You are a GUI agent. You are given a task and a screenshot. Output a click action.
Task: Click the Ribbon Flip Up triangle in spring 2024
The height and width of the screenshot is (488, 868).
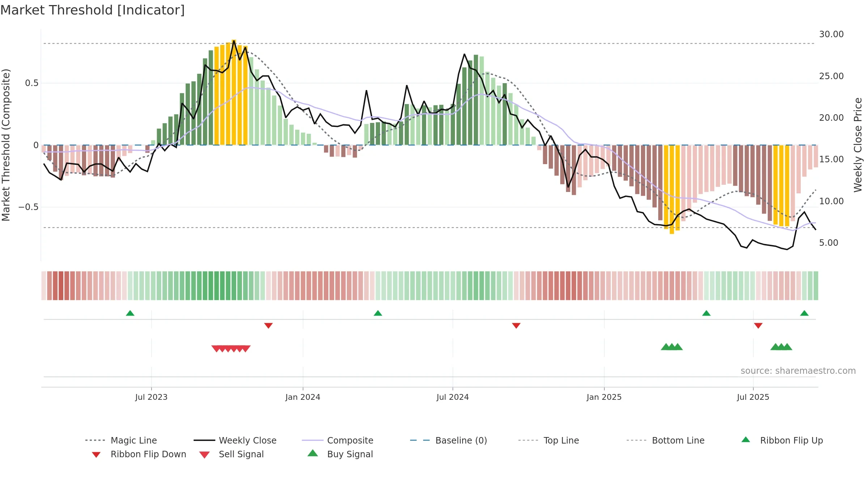pos(378,313)
